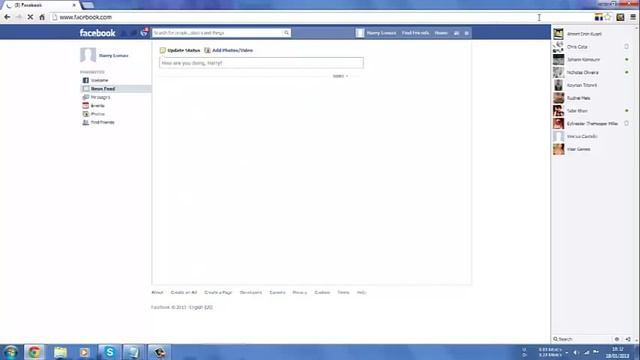This screenshot has height=360, width=640.
Task: Open chat with Johann in chat sidebar
Action: pyautogui.click(x=591, y=60)
